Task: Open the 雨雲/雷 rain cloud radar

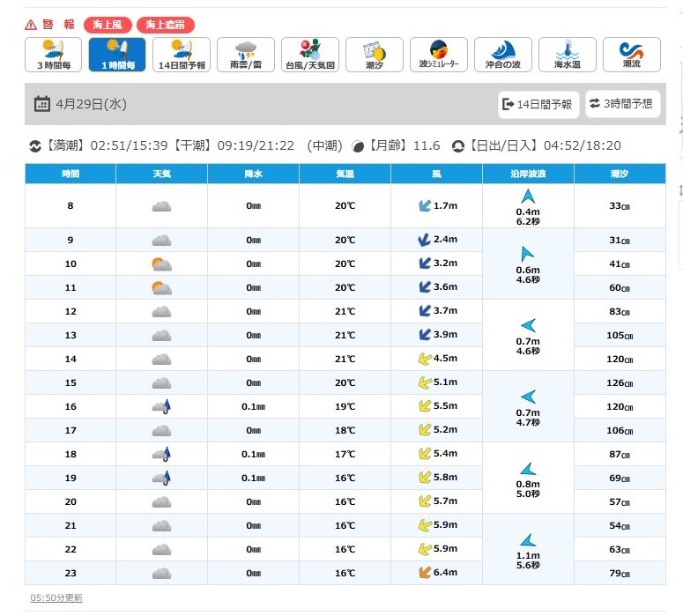Action: [246, 55]
